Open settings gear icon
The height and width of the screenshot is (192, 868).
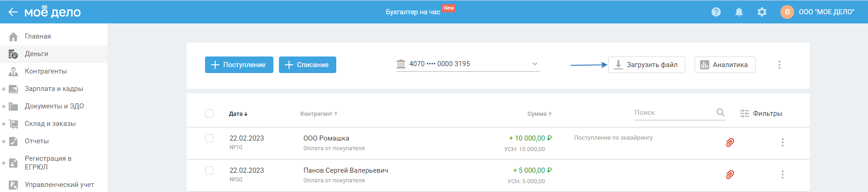762,12
